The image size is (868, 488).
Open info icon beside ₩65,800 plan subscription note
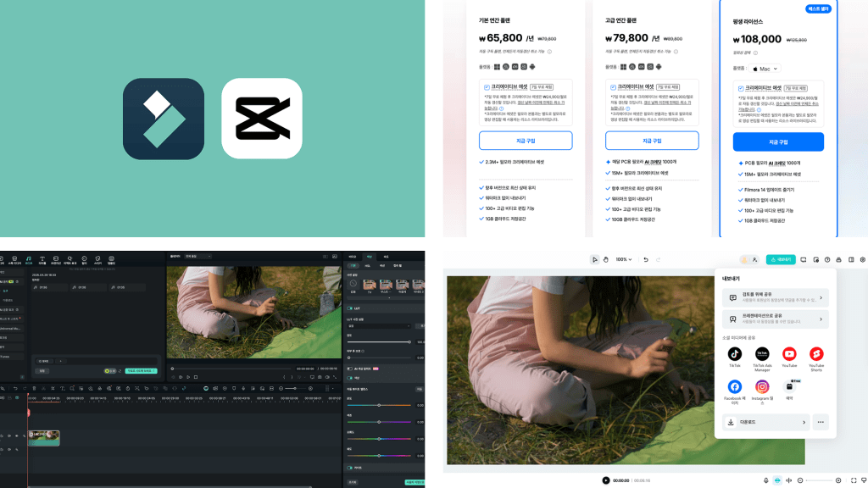[x=549, y=52]
